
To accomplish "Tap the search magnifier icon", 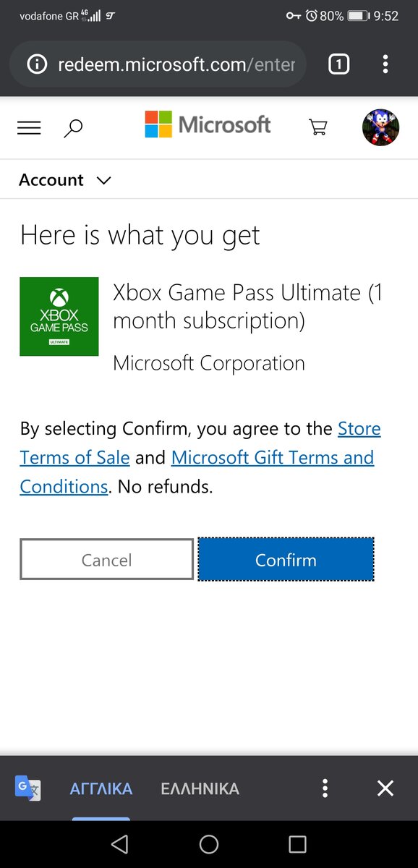I will [x=73, y=128].
